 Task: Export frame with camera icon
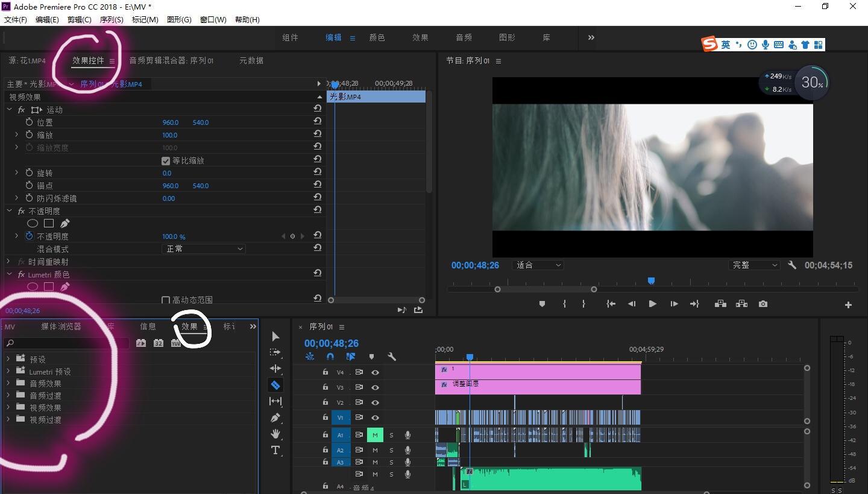click(x=763, y=304)
